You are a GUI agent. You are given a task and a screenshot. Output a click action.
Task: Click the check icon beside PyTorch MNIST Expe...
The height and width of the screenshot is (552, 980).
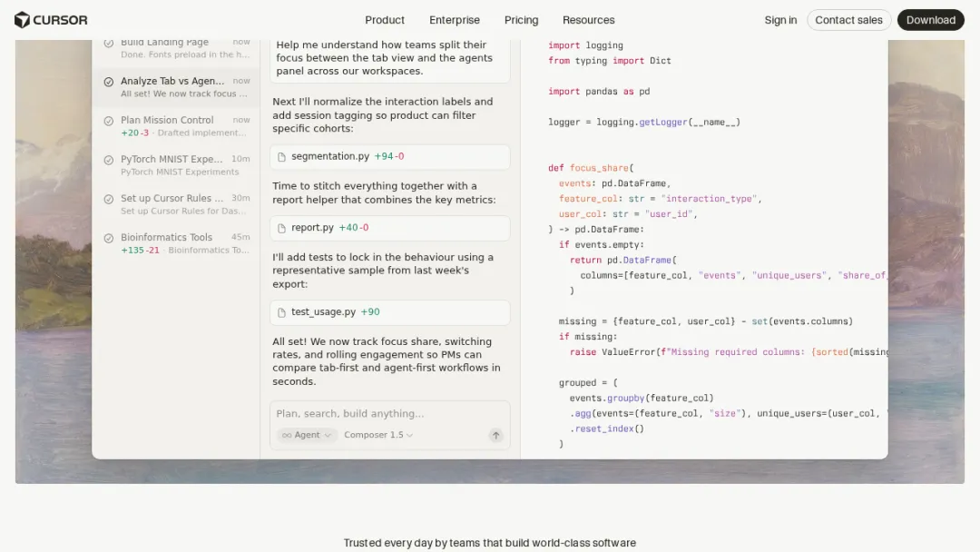(x=109, y=160)
